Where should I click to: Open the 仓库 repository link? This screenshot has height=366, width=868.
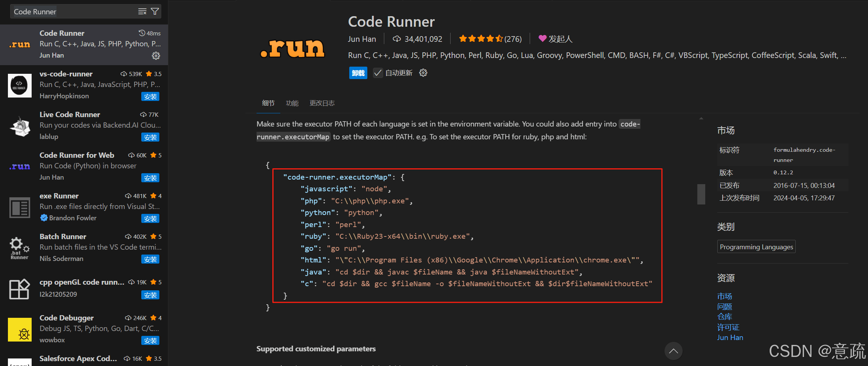click(724, 317)
